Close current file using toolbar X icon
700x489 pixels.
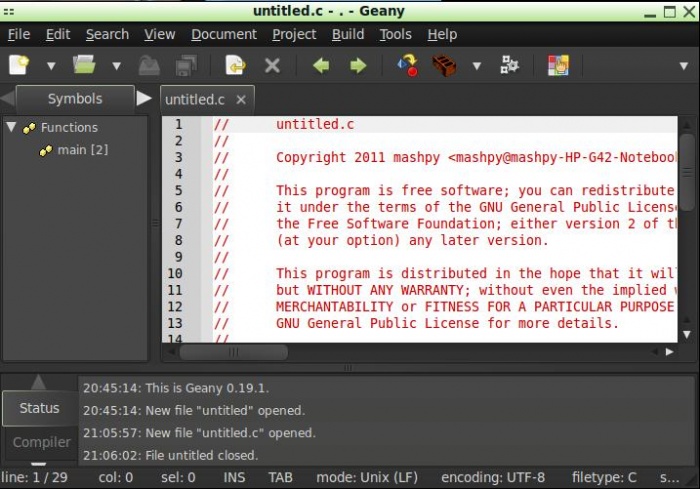coord(271,66)
